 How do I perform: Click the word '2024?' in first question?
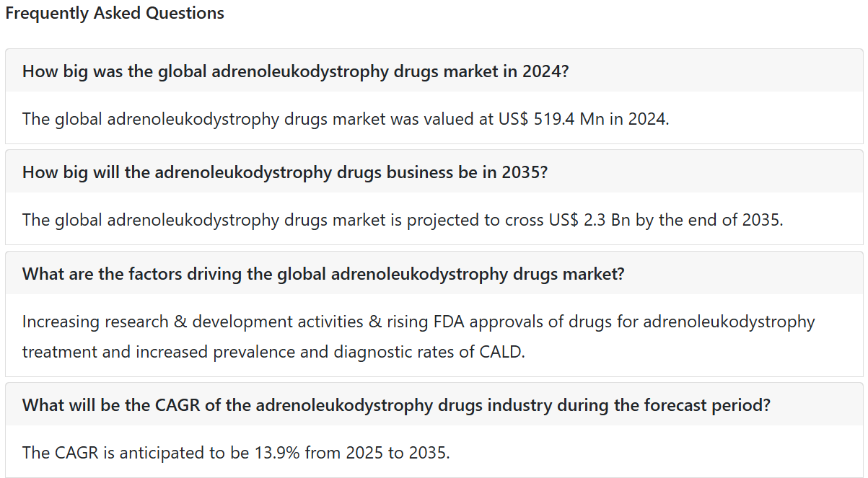[546, 71]
